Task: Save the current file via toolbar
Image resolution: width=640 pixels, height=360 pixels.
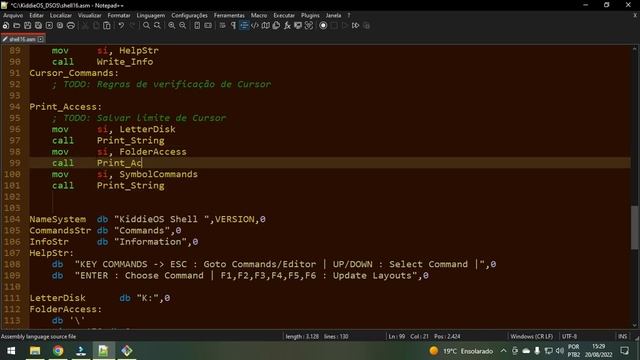Action: click(27, 25)
